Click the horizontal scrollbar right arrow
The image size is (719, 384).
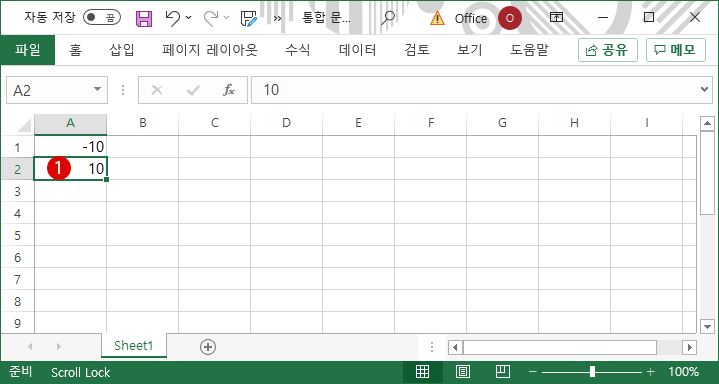point(689,347)
